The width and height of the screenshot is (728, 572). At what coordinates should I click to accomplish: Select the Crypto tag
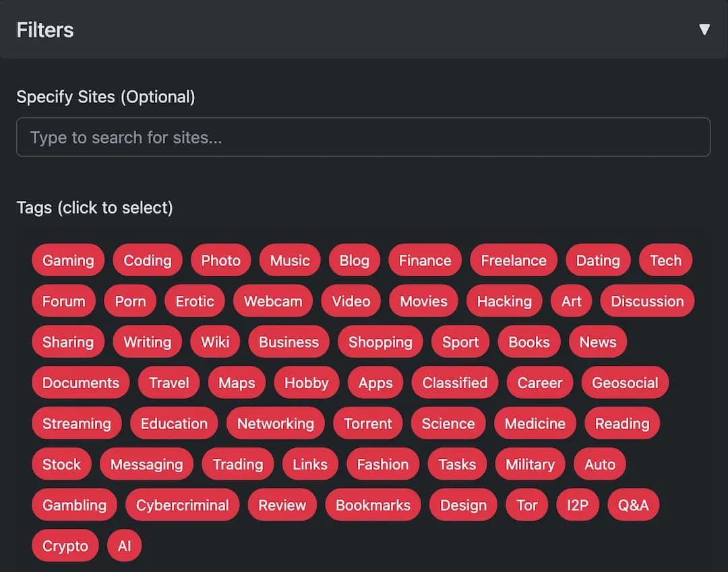pos(65,546)
